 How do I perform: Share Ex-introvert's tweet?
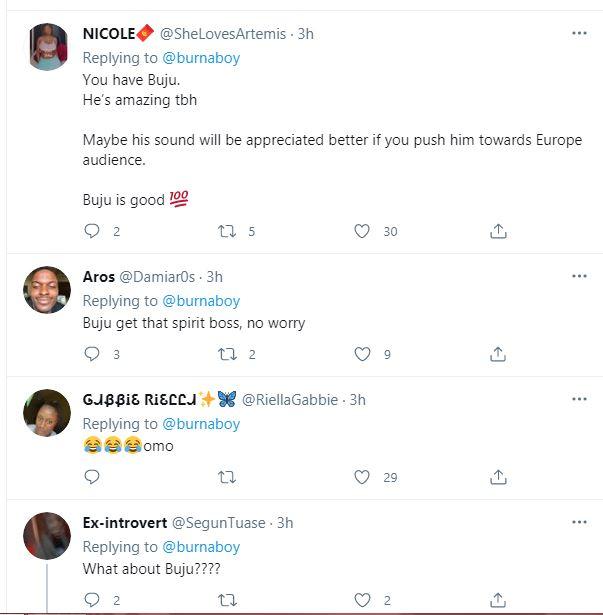coord(497,600)
